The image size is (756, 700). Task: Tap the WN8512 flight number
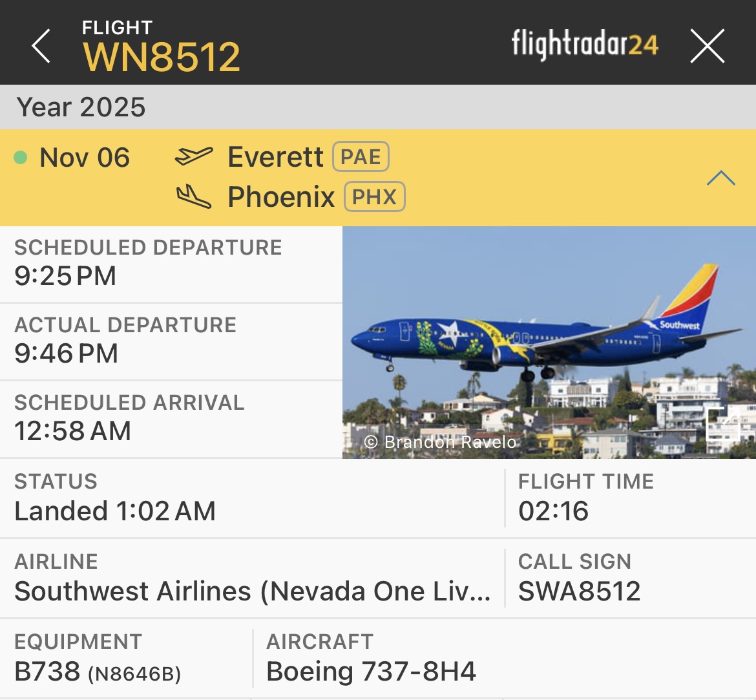tap(162, 57)
